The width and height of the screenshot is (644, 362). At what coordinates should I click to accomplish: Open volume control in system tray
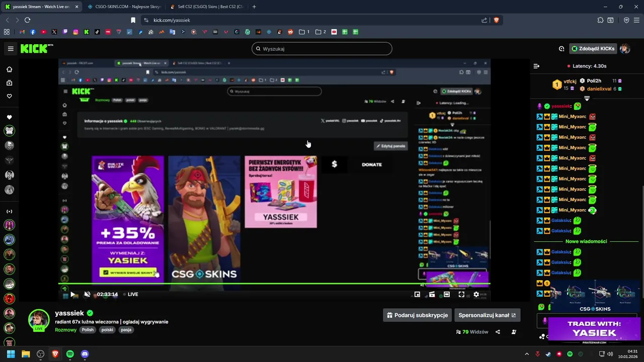pyautogui.click(x=610, y=354)
